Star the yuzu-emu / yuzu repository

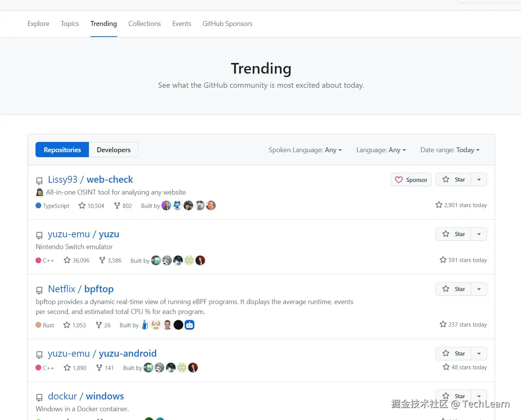click(x=453, y=234)
